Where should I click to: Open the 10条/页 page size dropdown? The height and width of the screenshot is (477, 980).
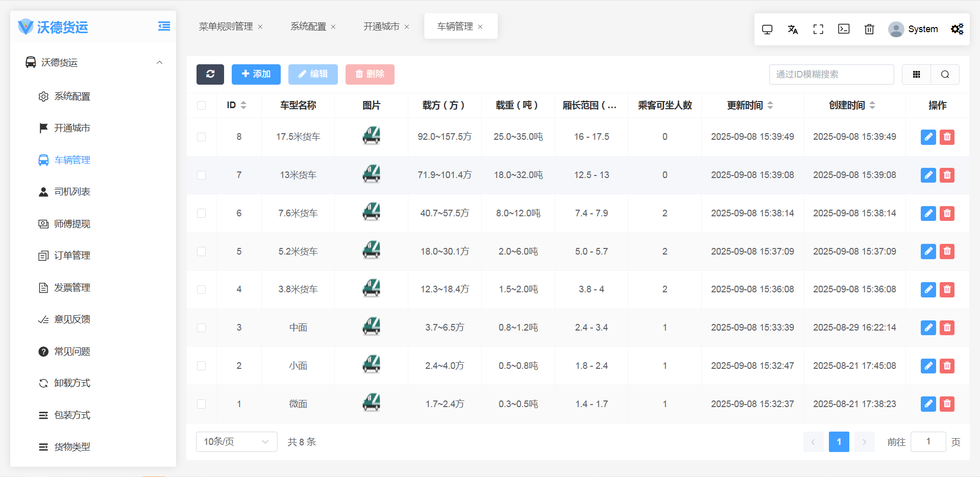236,442
